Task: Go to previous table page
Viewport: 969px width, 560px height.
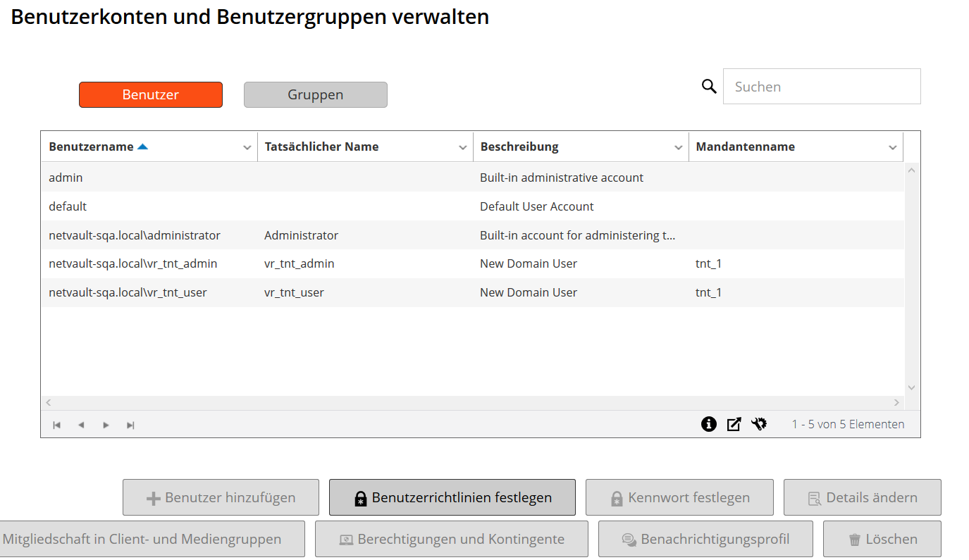Action: coord(81,425)
